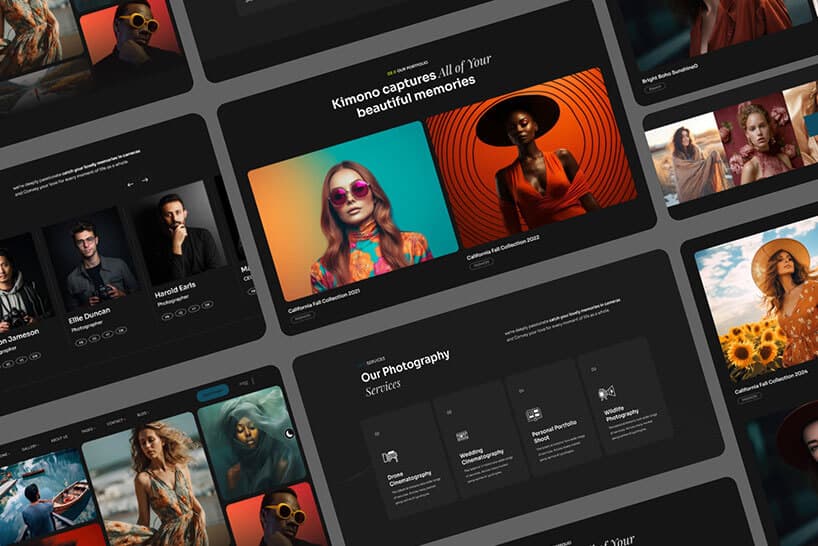The image size is (818, 546).
Task: Click the Personal Portfolio Shoot icon
Action: [x=534, y=415]
